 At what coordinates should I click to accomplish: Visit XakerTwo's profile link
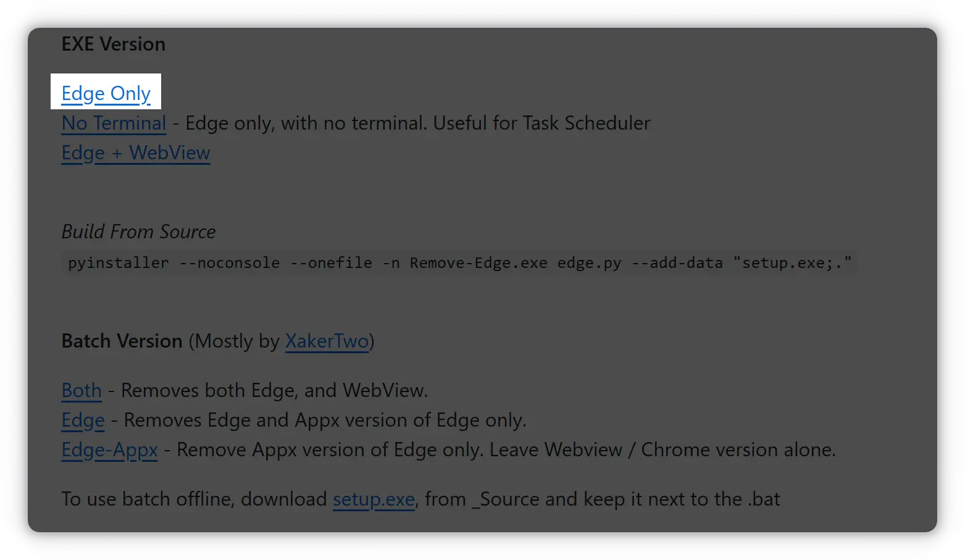coord(327,341)
